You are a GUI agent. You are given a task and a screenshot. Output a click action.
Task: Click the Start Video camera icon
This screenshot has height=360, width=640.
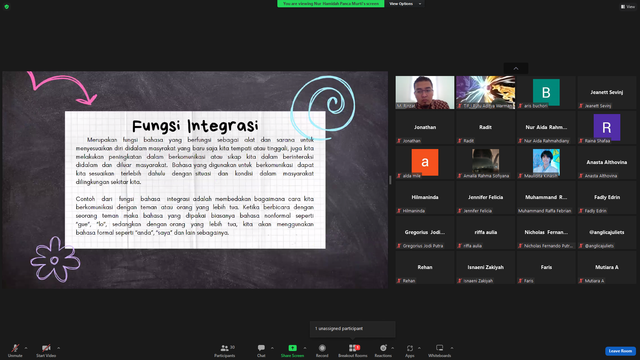[x=46, y=348]
